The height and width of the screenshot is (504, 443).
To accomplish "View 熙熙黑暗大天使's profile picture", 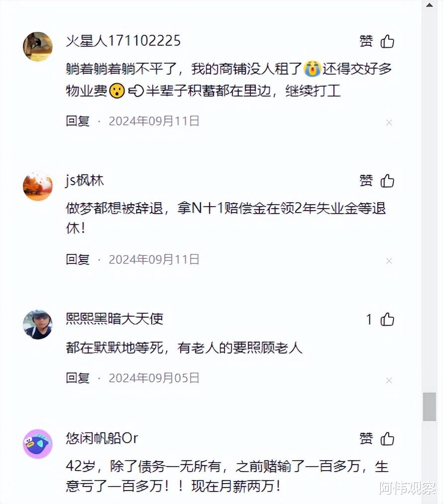I will pos(38,325).
